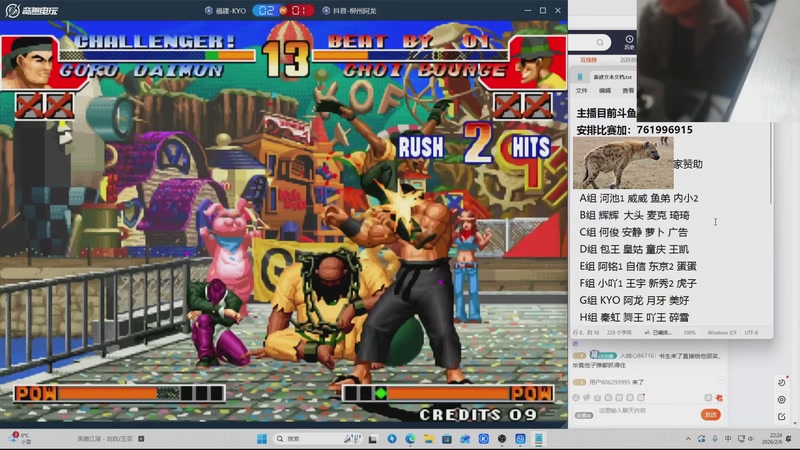Open the Notepad icon on the taskbar
The width and height of the screenshot is (800, 450).
point(539,439)
